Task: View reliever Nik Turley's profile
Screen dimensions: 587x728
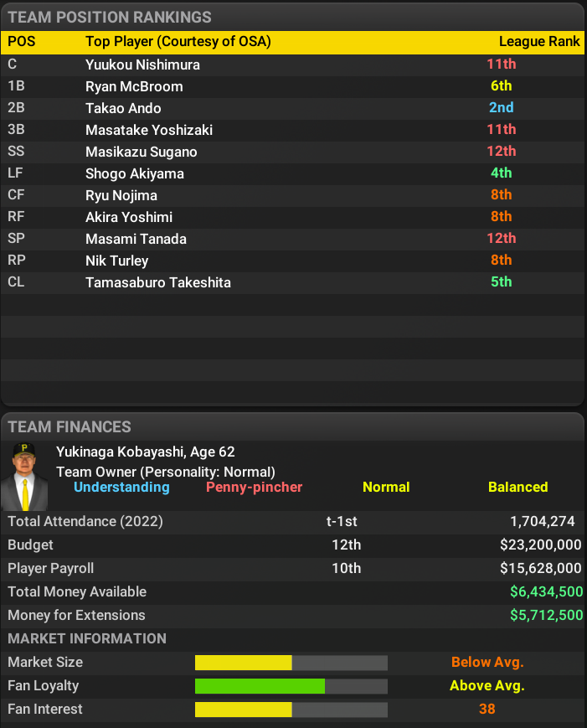Action: (x=117, y=261)
